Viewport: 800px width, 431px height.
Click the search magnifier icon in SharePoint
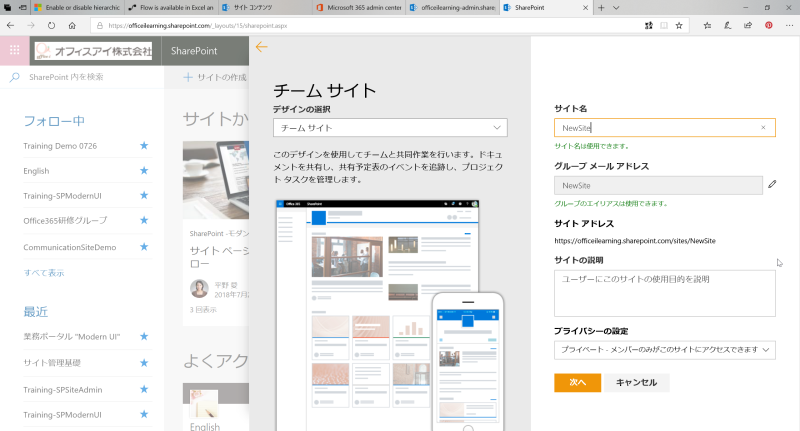(15, 77)
